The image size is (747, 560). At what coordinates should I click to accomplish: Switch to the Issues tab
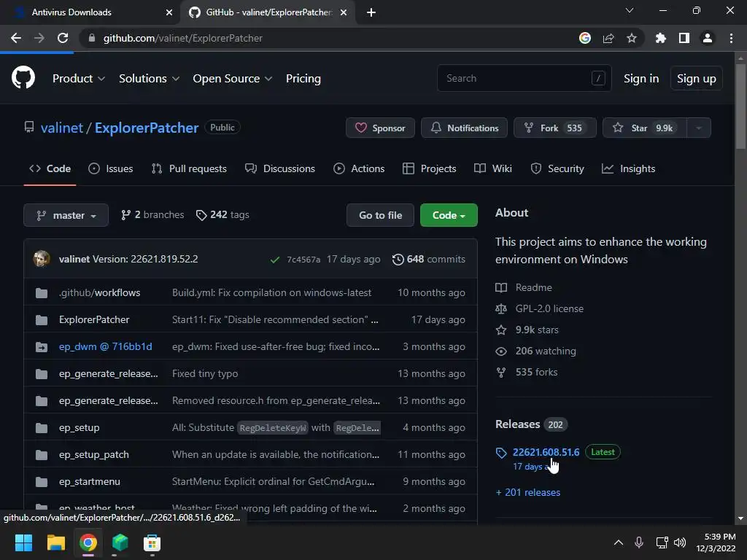click(x=111, y=168)
